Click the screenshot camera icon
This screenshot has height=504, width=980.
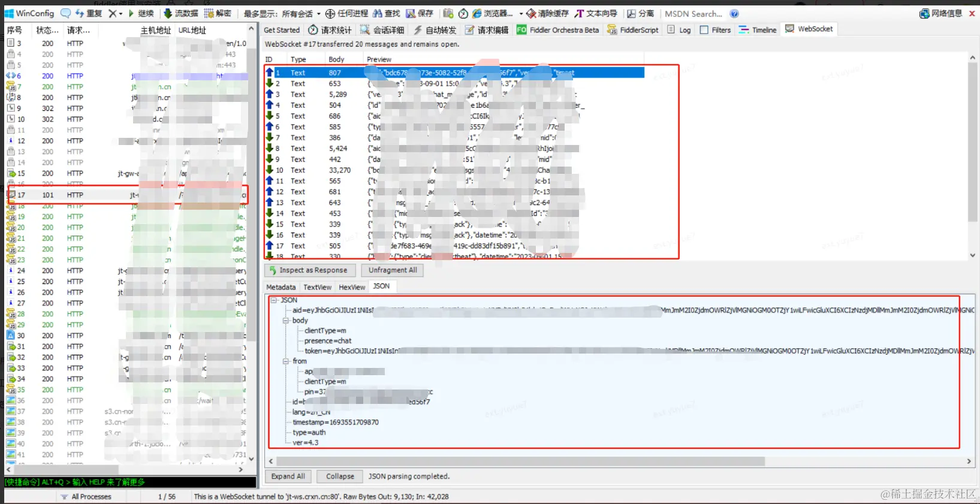pos(448,13)
